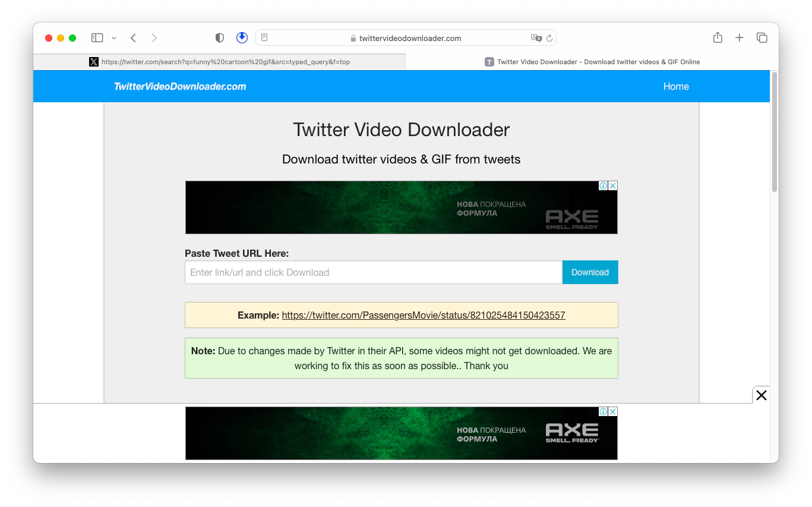Close the bottom AXE banner ad
Screen dimensions: 812x507
[613, 411]
